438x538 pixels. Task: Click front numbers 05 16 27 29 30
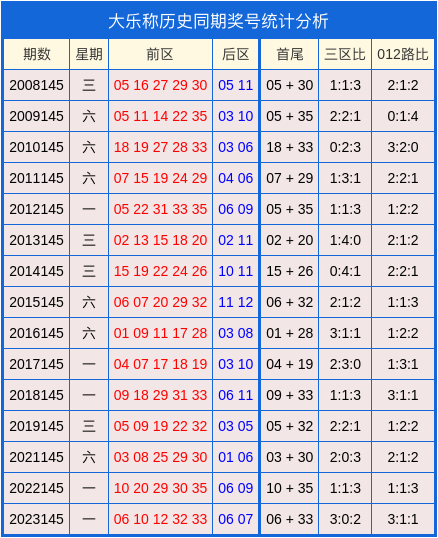[x=160, y=85]
